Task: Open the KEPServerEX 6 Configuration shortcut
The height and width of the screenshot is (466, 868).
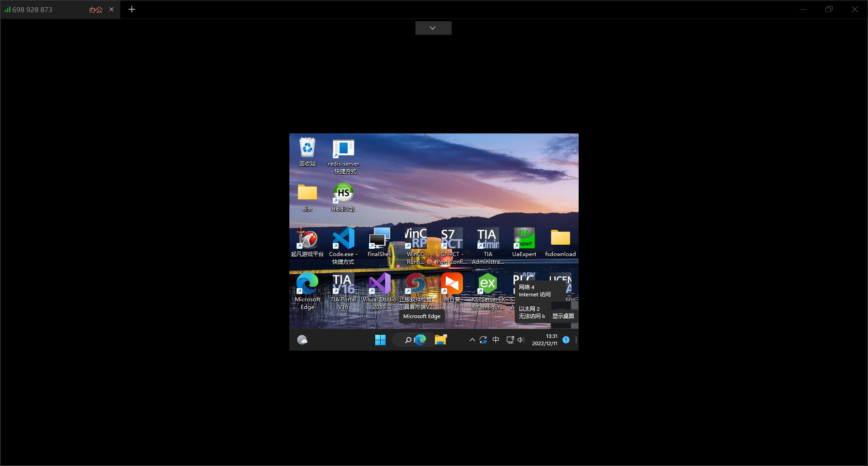Action: coord(488,291)
